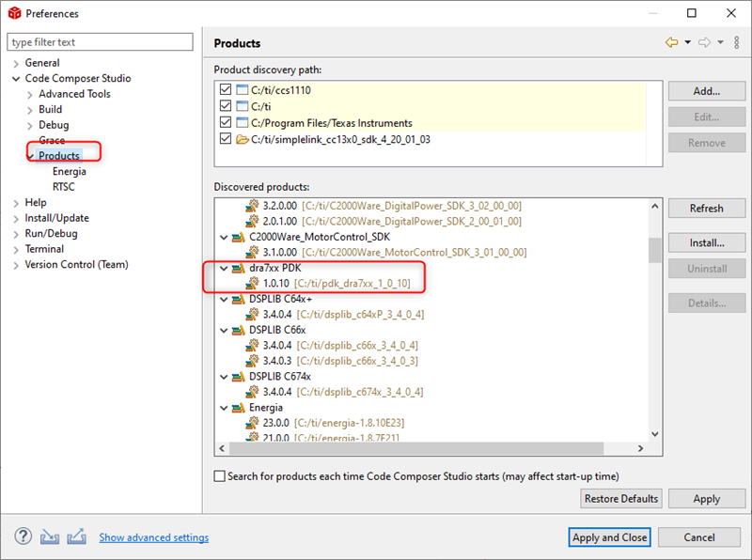Expand the Run/Debug preferences node
The height and width of the screenshot is (560, 752).
[x=16, y=234]
